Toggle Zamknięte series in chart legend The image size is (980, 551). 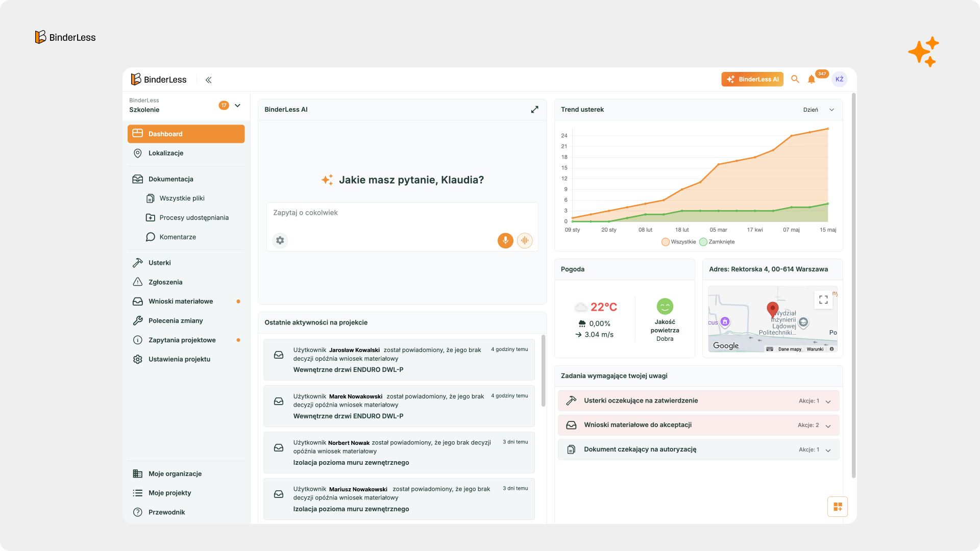point(717,242)
